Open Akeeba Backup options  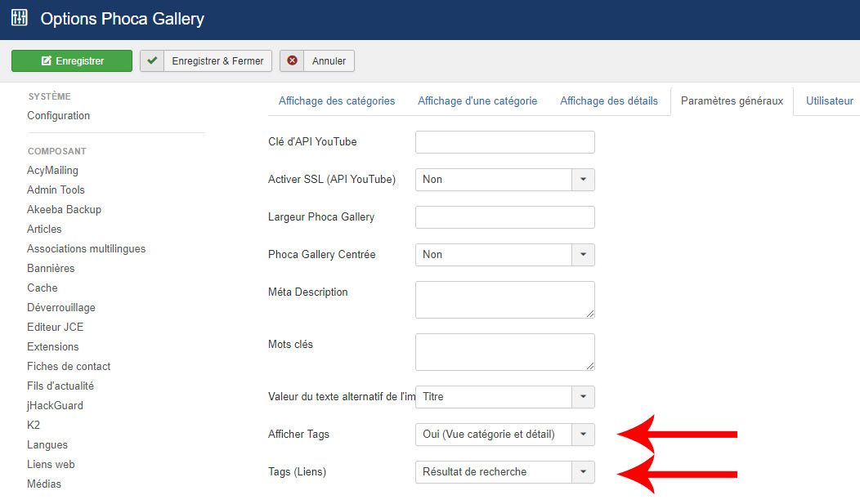tap(64, 209)
